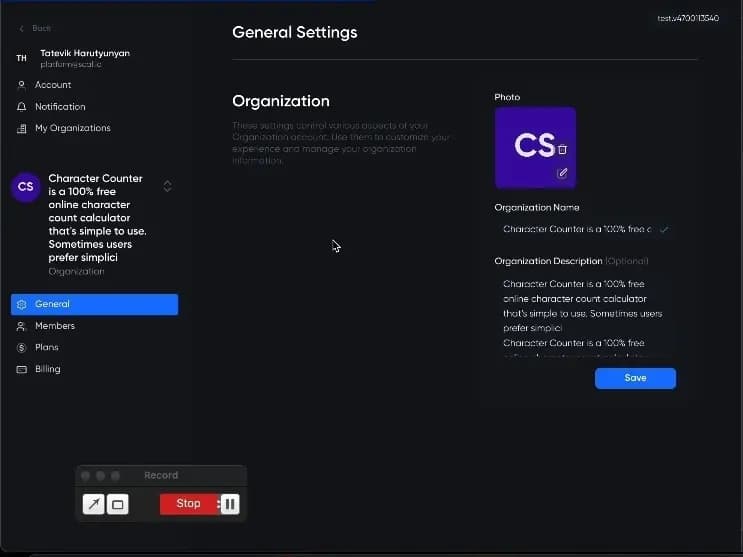Open the Billing section

point(47,369)
